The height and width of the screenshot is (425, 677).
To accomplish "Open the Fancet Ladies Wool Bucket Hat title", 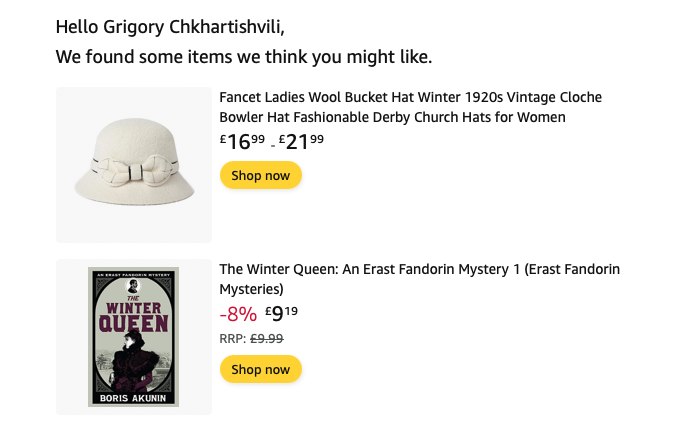I will (x=410, y=107).
